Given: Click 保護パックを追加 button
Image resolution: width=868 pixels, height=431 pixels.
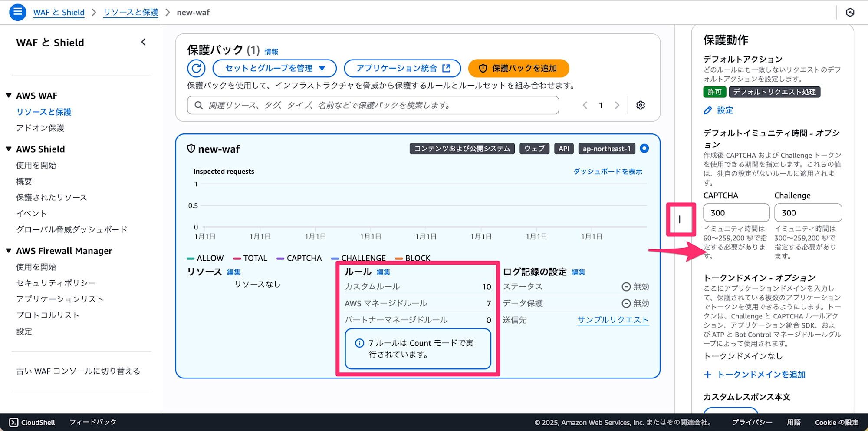Looking at the screenshot, I should coord(519,68).
